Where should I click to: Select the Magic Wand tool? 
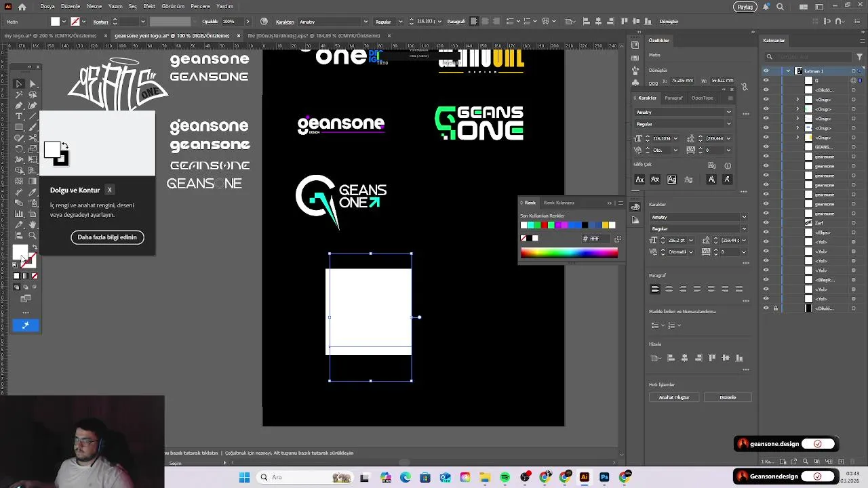point(19,95)
